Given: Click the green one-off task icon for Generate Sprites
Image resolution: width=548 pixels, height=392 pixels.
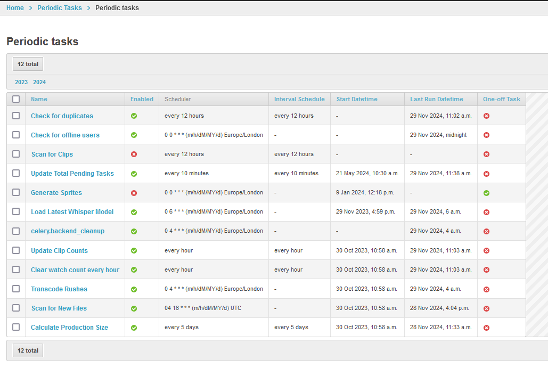Looking at the screenshot, I should click(x=486, y=193).
